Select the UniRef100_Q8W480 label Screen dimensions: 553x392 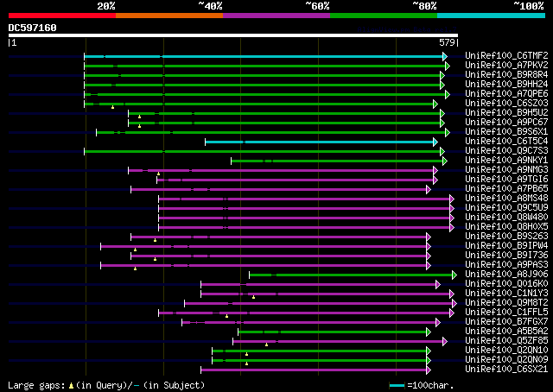tap(506, 218)
